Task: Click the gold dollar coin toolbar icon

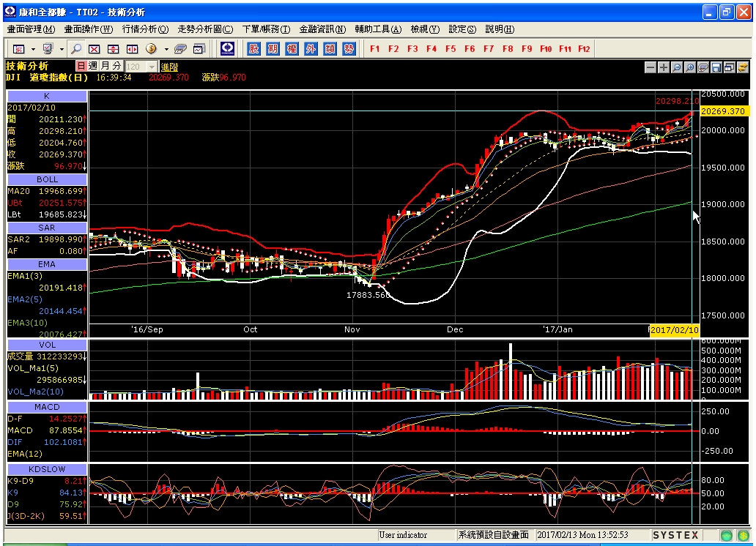Action: pyautogui.click(x=152, y=49)
